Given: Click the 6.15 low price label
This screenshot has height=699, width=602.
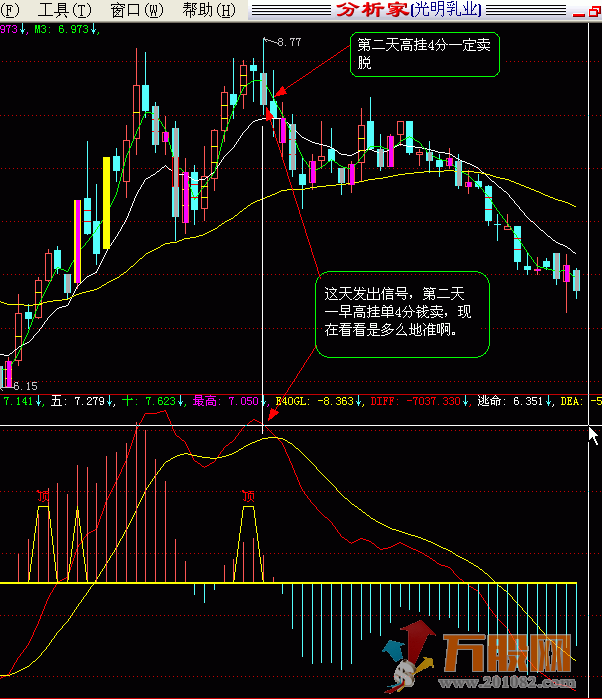Looking at the screenshot, I should [25, 386].
